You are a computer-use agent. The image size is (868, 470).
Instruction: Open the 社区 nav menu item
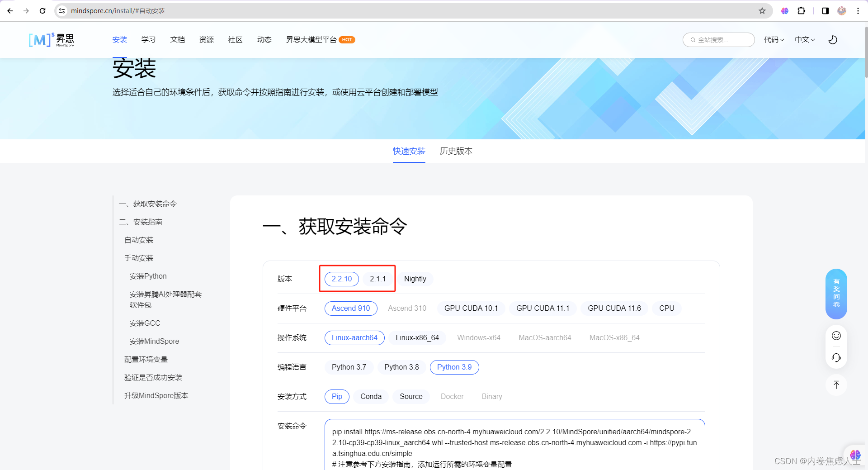pyautogui.click(x=236, y=40)
